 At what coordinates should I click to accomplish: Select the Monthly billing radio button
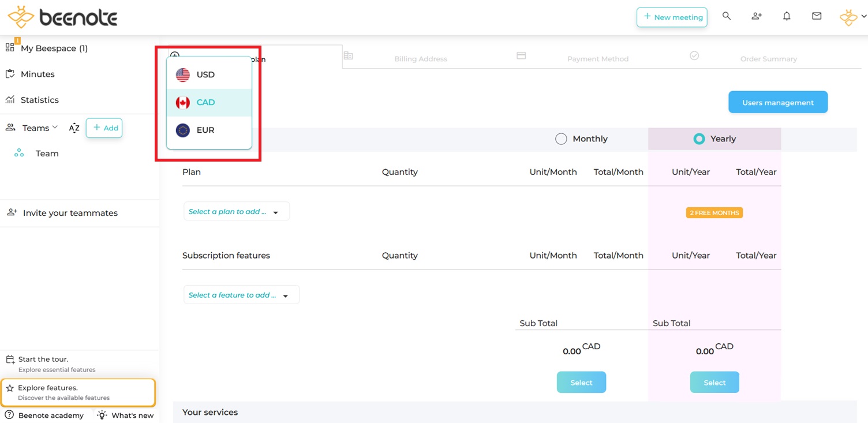click(x=561, y=139)
